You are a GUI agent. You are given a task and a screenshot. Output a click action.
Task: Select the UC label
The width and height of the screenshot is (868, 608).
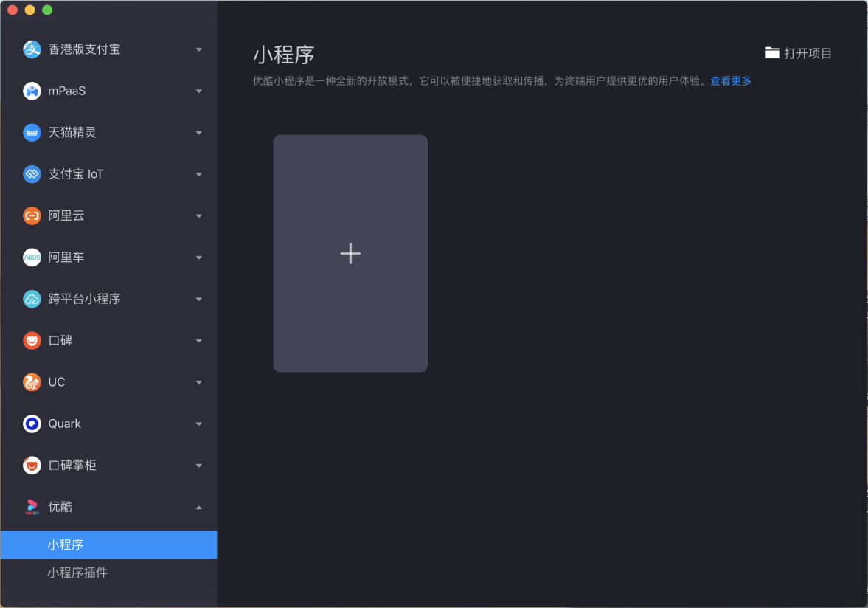click(x=57, y=382)
